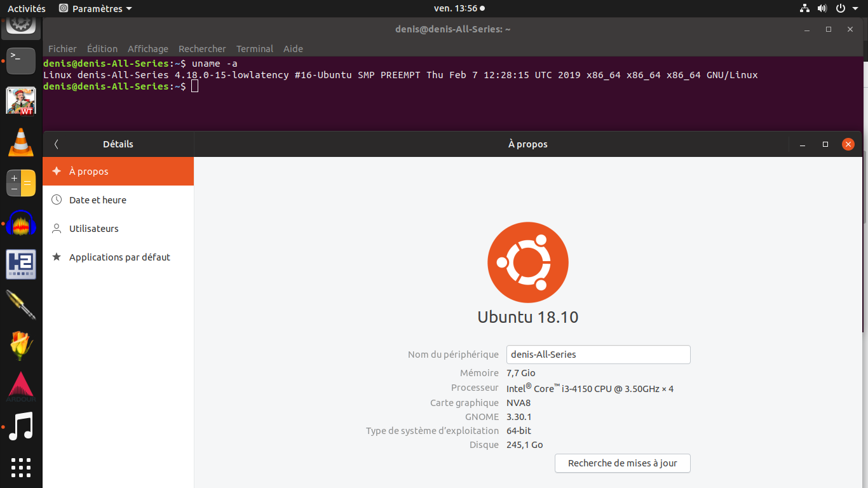Close the Terminal window
868x488 pixels.
coord(850,29)
